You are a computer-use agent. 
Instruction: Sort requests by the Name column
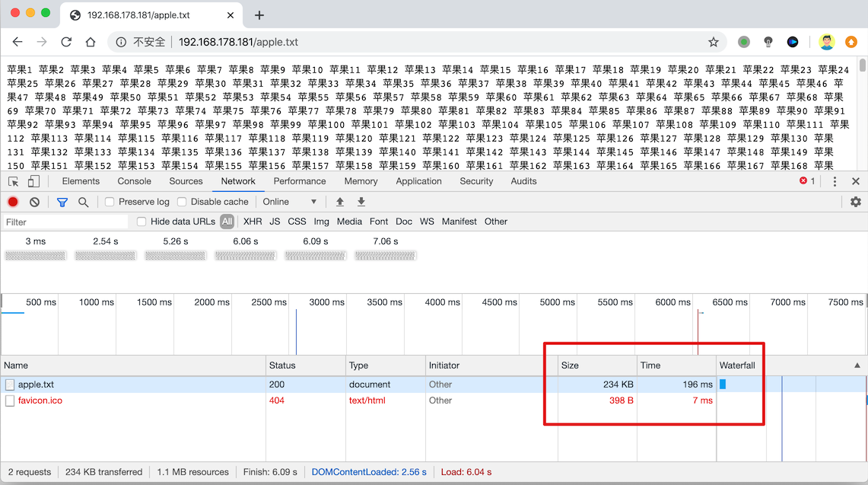click(133, 365)
